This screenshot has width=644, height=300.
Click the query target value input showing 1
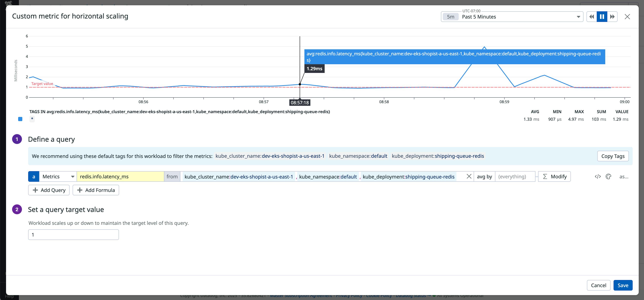click(73, 234)
